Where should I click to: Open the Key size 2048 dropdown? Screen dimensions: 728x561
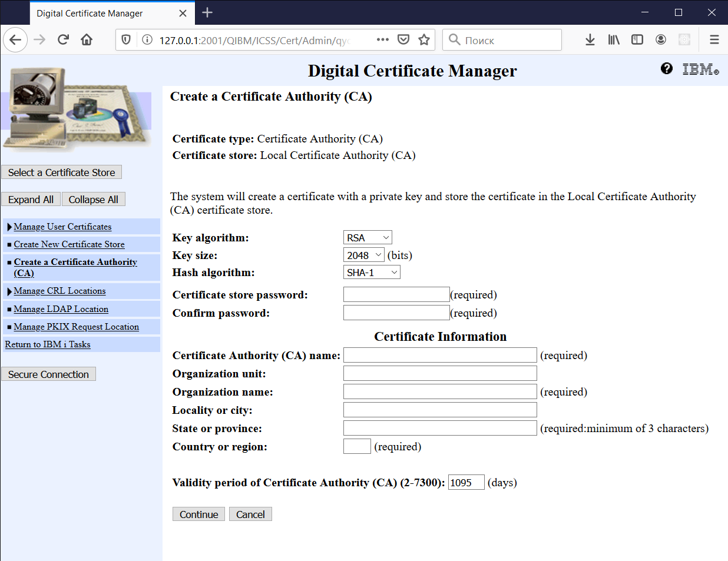pos(363,255)
